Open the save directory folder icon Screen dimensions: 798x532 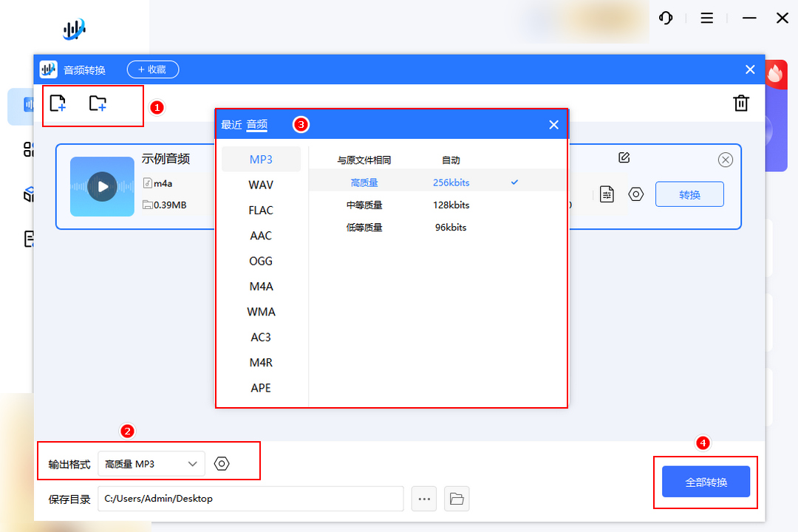coord(457,499)
